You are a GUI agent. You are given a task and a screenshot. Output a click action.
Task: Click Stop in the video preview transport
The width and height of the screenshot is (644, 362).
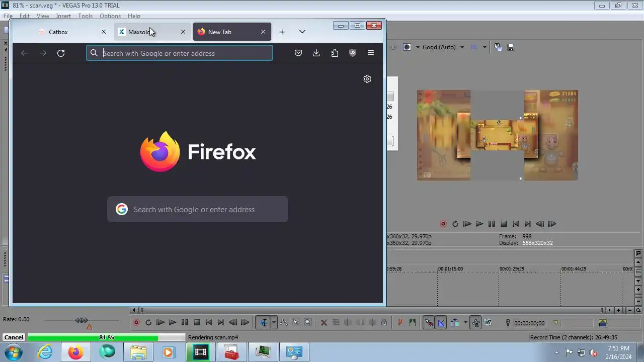click(504, 224)
